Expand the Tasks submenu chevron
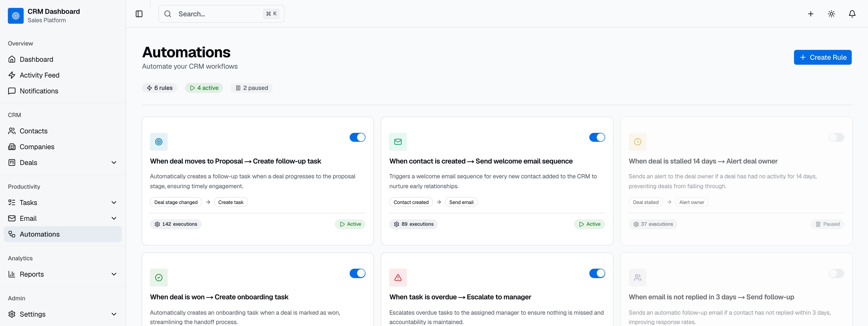 (x=114, y=202)
